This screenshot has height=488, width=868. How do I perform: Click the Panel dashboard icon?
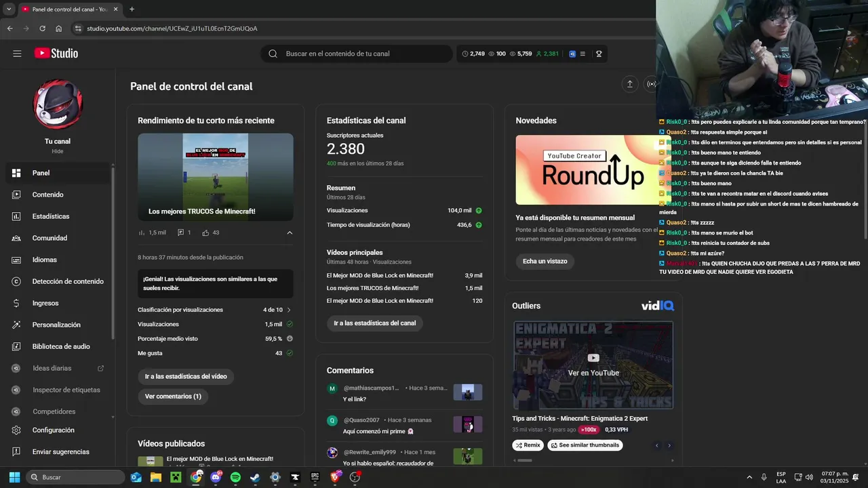16,173
